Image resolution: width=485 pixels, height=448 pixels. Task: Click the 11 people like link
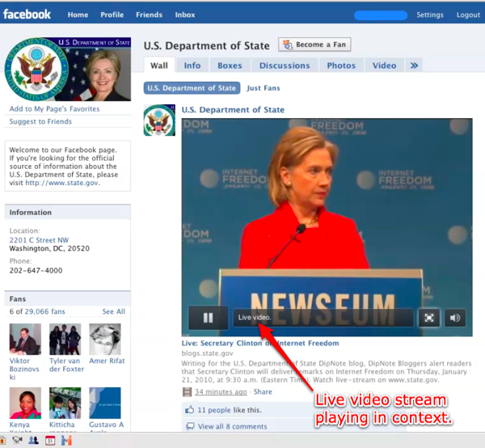[214, 410]
